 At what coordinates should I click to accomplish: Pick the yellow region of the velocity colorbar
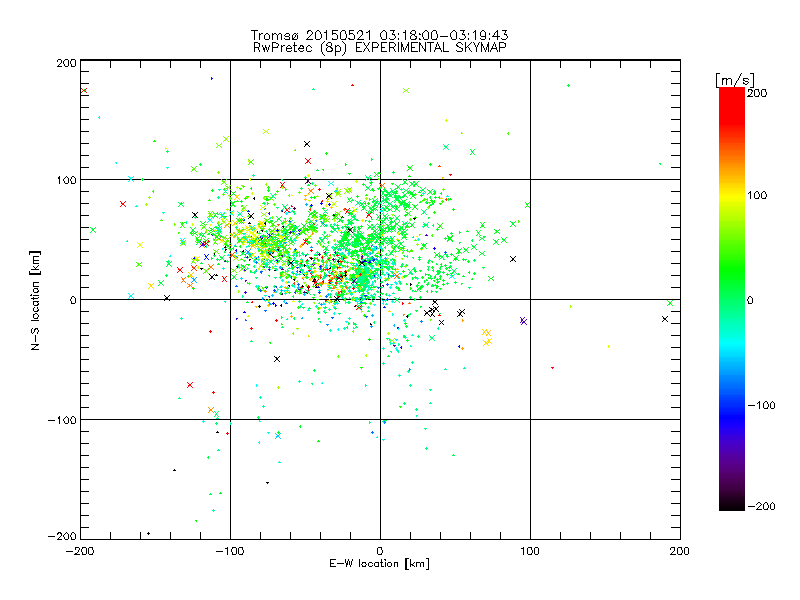point(732,196)
